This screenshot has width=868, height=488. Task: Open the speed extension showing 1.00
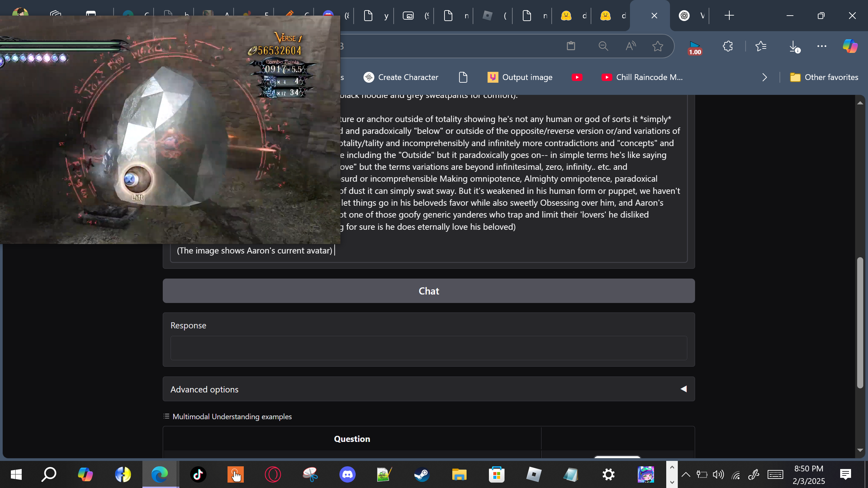click(x=695, y=47)
